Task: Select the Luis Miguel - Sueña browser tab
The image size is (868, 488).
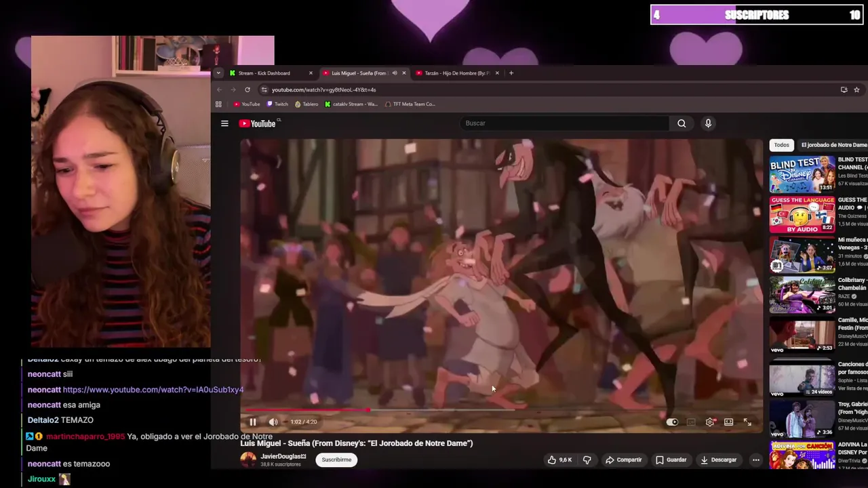Action: pyautogui.click(x=359, y=73)
